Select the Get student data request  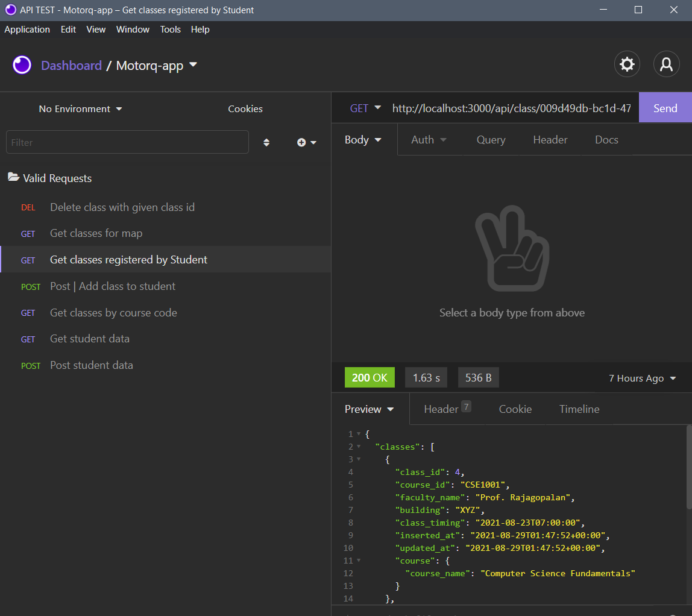click(89, 338)
